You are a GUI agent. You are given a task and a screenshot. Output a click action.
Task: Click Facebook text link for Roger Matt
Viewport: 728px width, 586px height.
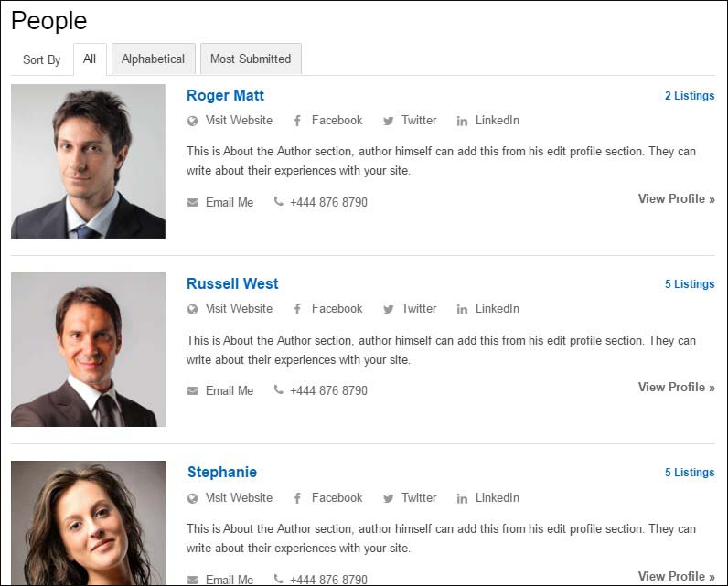coord(337,120)
